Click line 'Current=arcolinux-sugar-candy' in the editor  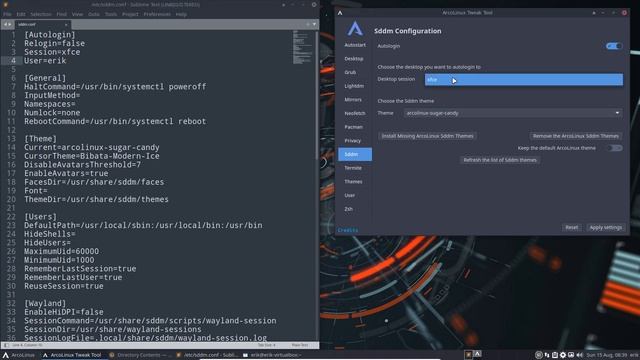tap(91, 147)
